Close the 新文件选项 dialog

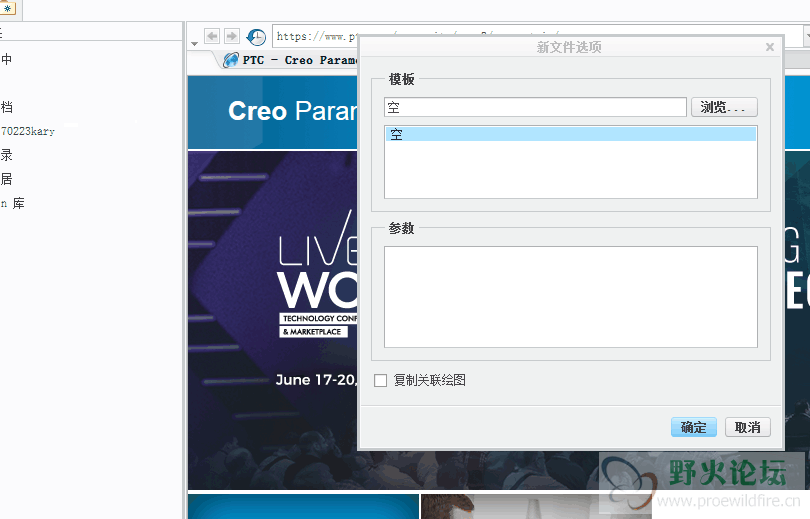pyautogui.click(x=770, y=47)
